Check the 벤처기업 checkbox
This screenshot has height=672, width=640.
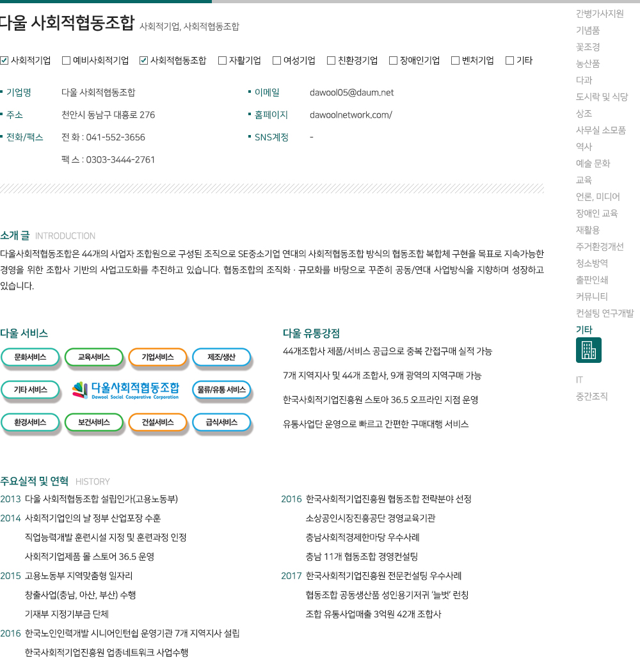point(455,60)
